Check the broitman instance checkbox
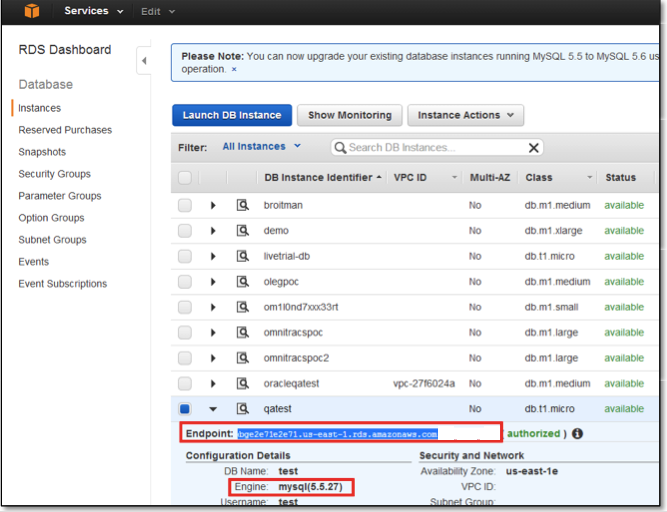This screenshot has width=667, height=512. tap(185, 205)
